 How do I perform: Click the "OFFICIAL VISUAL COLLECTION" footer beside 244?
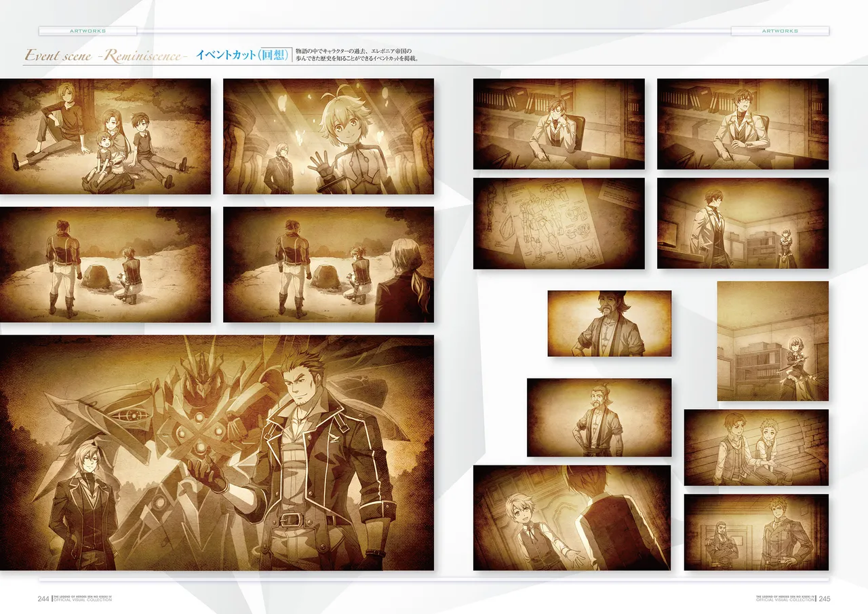tap(84, 600)
